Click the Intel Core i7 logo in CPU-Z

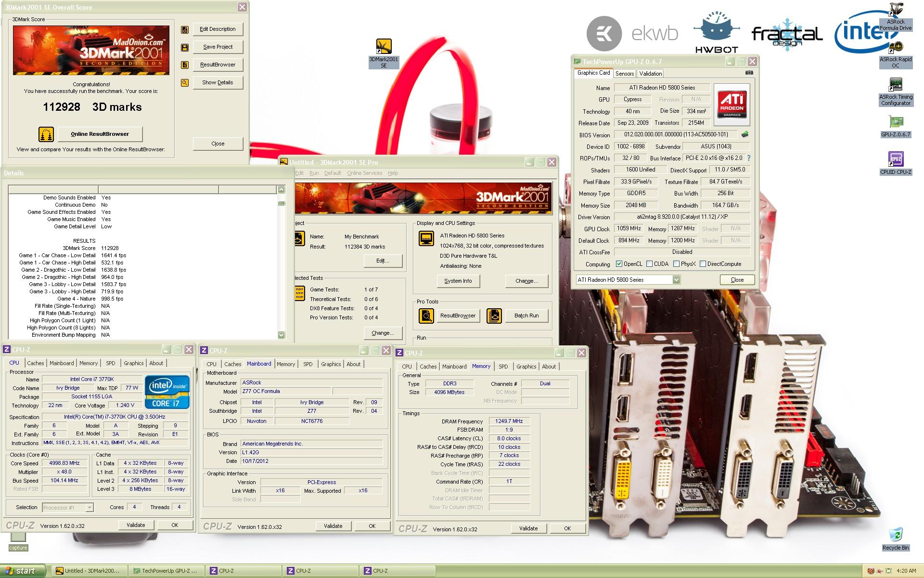coord(168,393)
